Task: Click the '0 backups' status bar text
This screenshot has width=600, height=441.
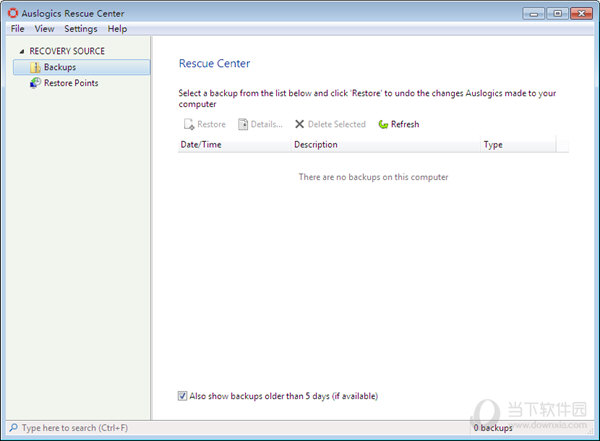Action: (493, 428)
